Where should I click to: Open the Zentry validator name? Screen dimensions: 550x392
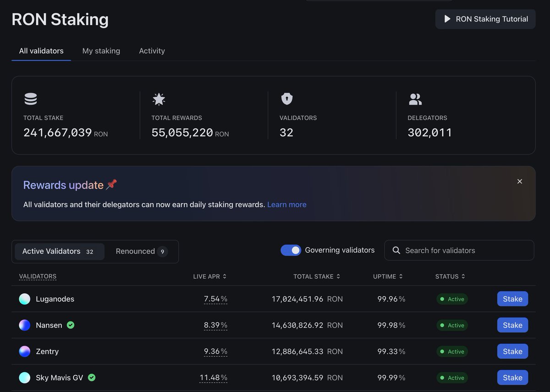(x=47, y=352)
